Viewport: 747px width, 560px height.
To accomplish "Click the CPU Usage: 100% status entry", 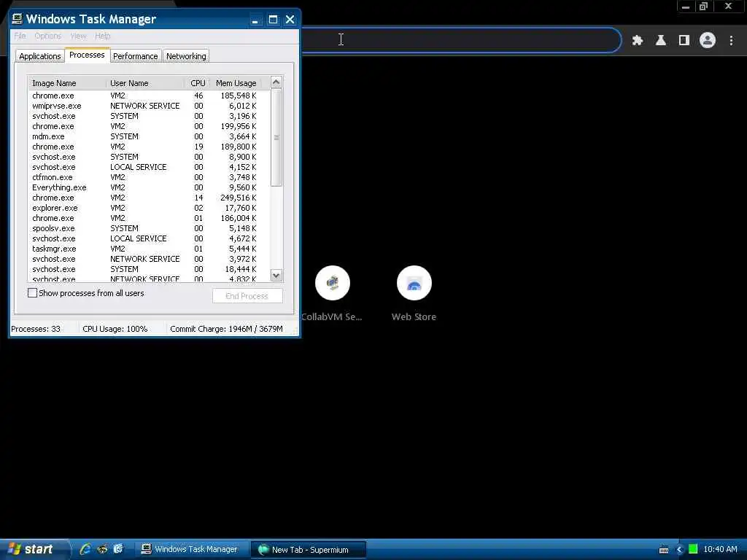I will pyautogui.click(x=115, y=329).
